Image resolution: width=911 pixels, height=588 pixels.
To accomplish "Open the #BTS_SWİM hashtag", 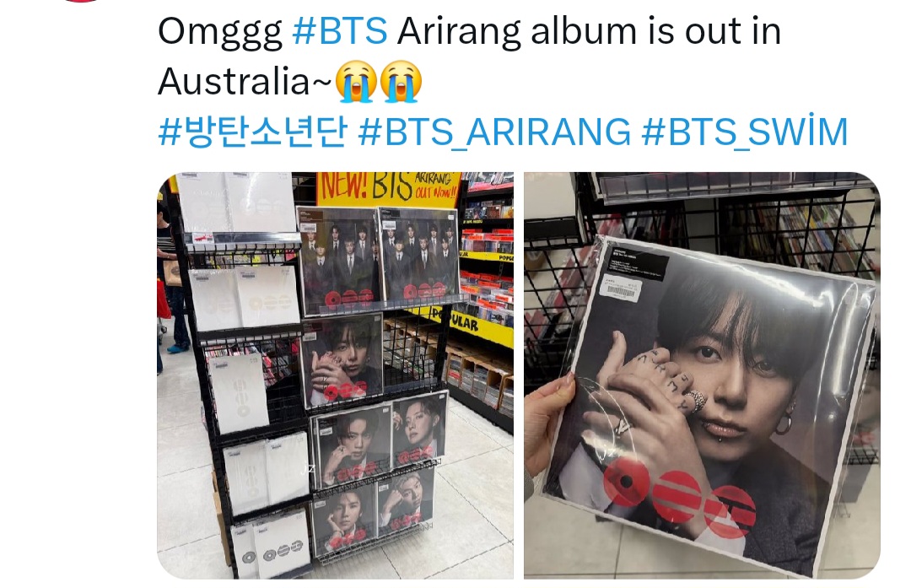I will click(745, 132).
